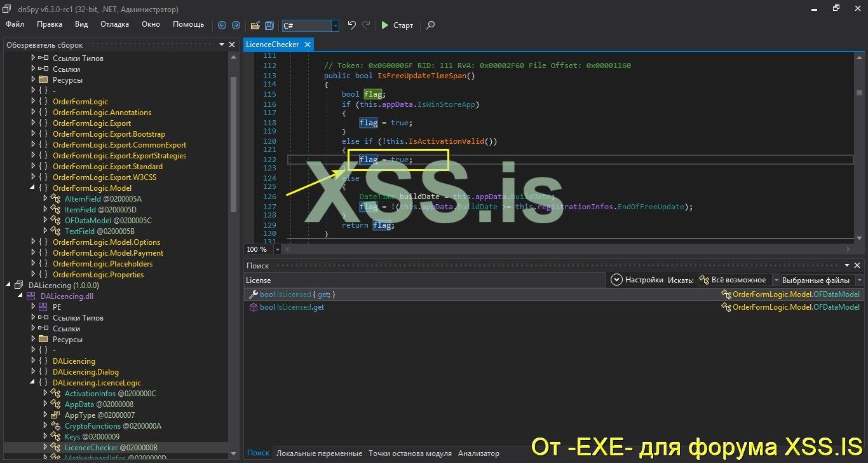The image size is (868, 463).
Task: Click the Undo arrow icon
Action: 351,25
